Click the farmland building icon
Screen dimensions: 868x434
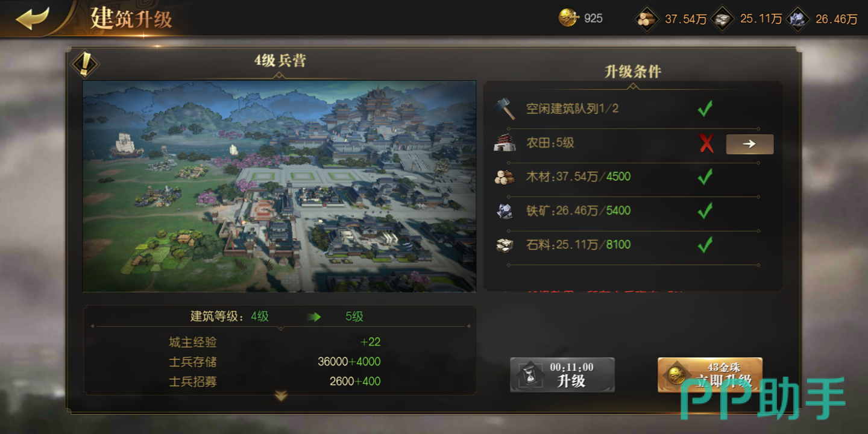[504, 143]
